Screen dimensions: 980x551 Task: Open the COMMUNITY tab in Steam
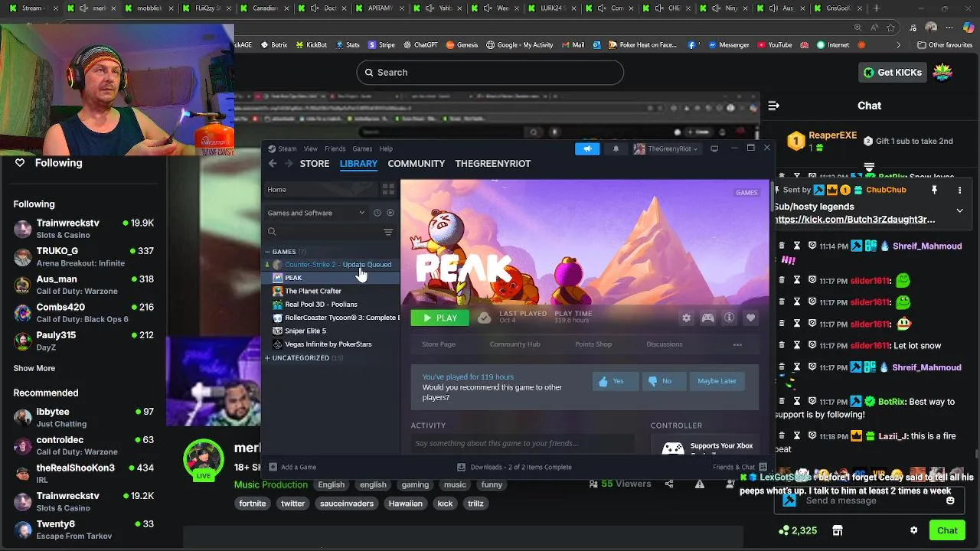click(416, 164)
